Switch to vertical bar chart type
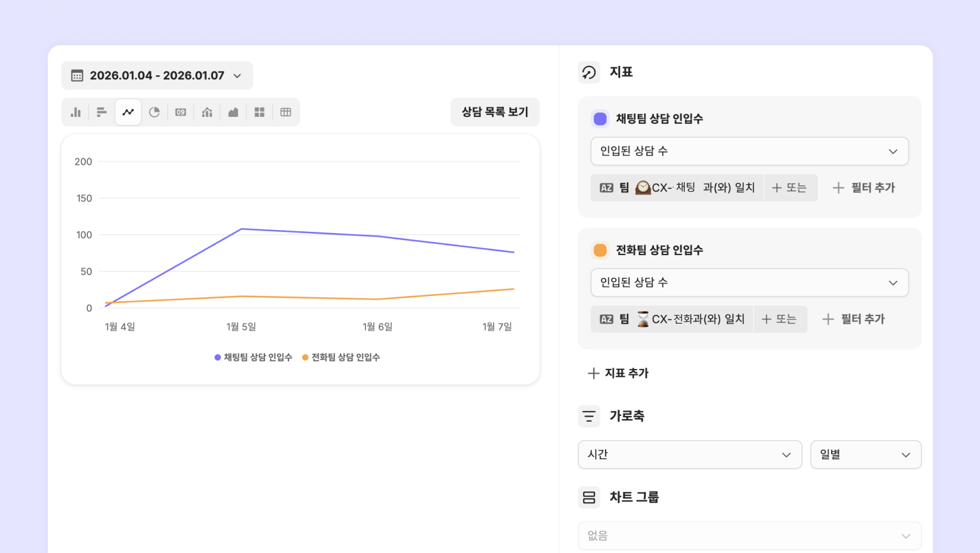This screenshot has height=553, width=980. [76, 112]
